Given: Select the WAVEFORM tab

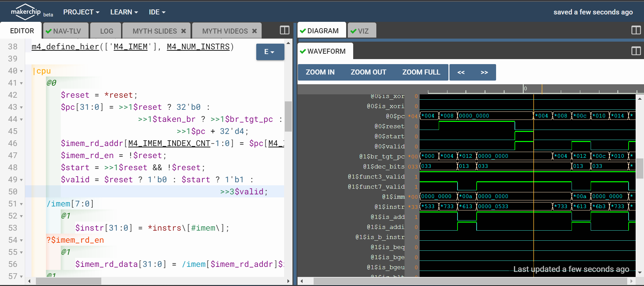Looking at the screenshot, I should coord(325,51).
